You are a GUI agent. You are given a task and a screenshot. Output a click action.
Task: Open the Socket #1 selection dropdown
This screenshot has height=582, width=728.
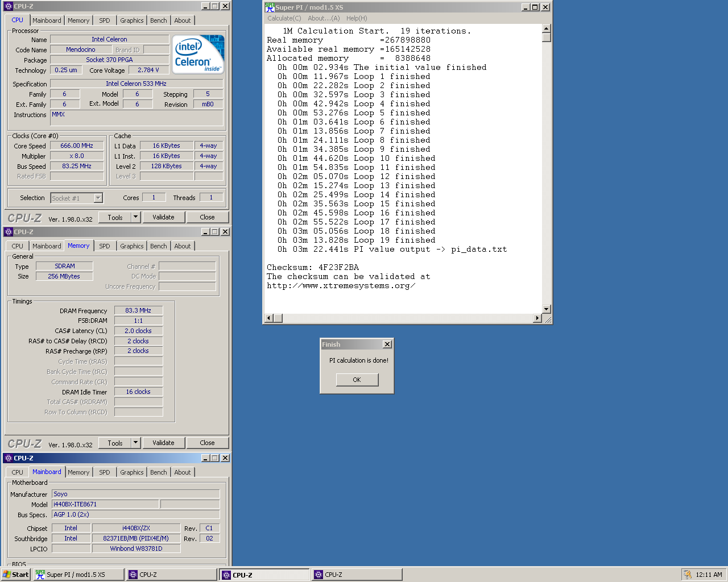pyautogui.click(x=98, y=198)
